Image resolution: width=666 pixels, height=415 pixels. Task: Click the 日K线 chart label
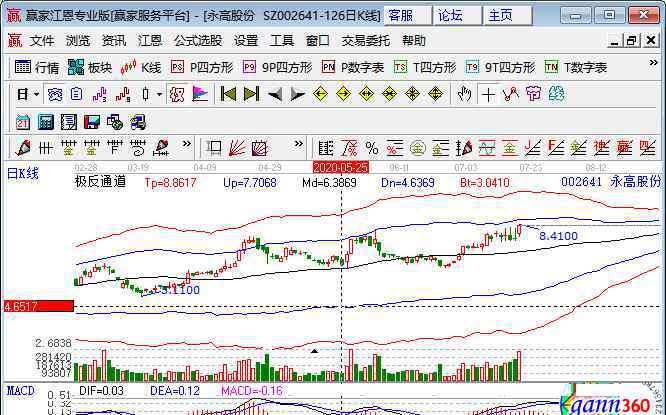point(23,173)
